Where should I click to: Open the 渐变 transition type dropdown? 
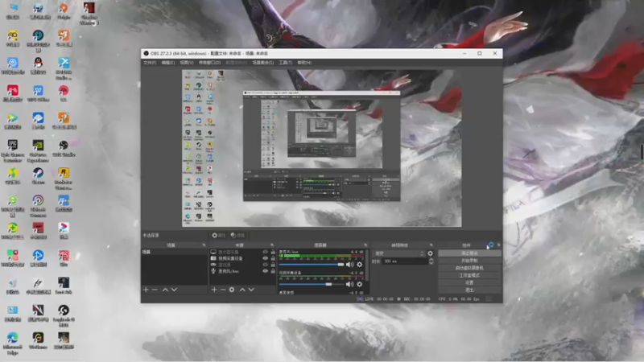coord(398,253)
